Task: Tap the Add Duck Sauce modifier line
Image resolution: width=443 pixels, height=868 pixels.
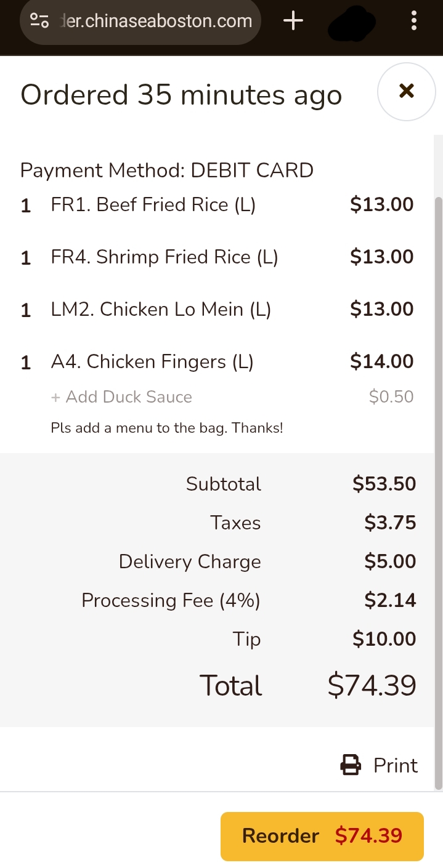Action: (121, 397)
